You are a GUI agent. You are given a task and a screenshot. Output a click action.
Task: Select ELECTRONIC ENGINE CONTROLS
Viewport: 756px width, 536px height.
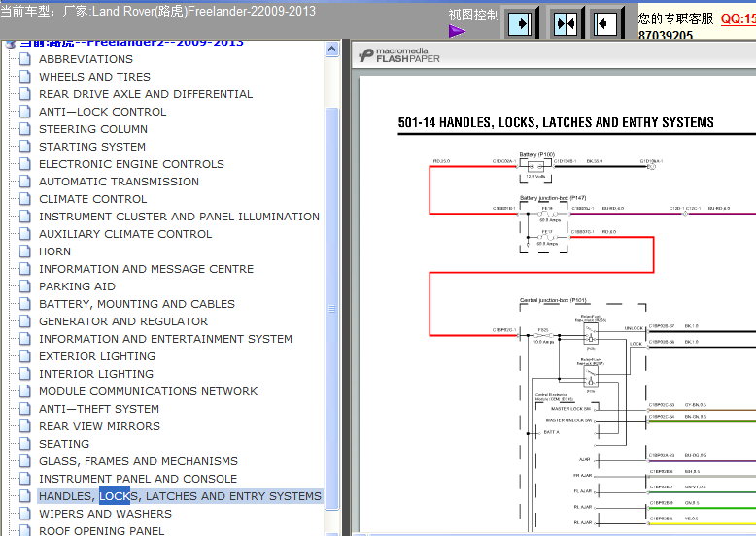(x=131, y=164)
